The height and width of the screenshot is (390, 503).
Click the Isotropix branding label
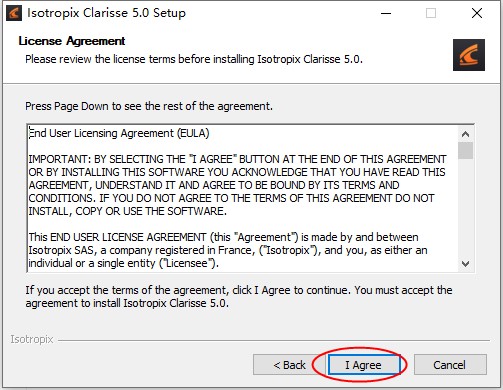(32, 339)
